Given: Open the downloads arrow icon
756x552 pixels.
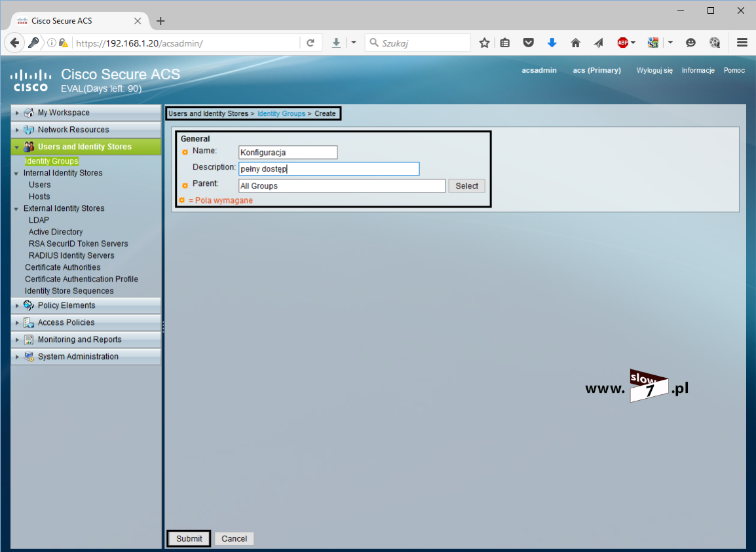Looking at the screenshot, I should click(336, 43).
